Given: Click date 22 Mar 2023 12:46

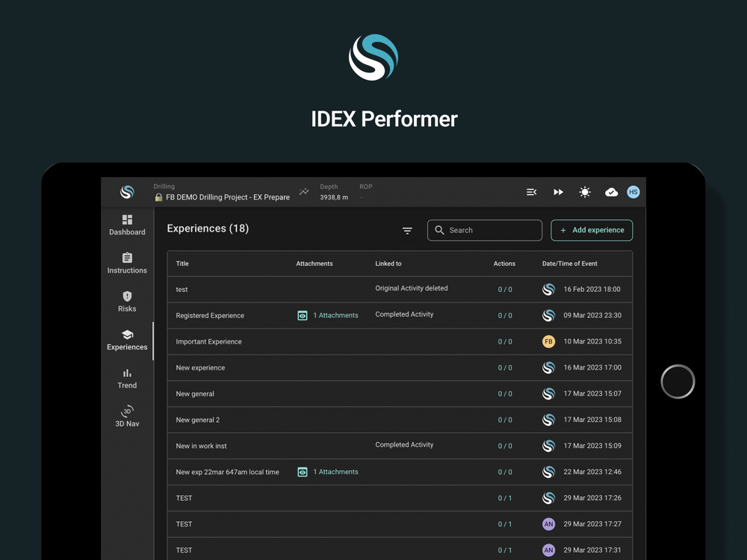Looking at the screenshot, I should (x=592, y=472).
